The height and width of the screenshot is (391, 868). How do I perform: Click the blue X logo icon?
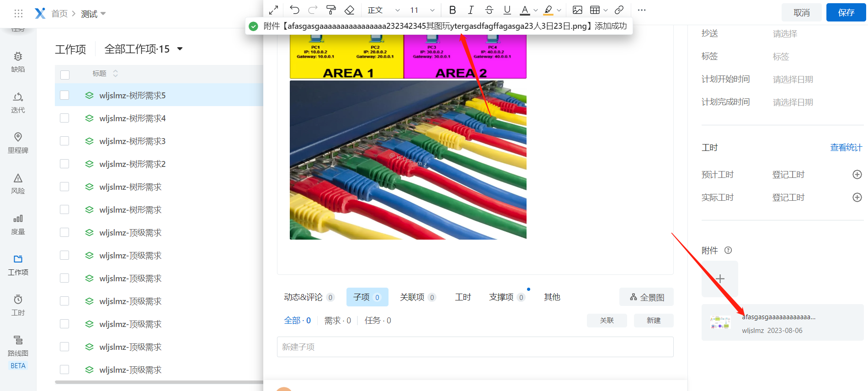40,13
